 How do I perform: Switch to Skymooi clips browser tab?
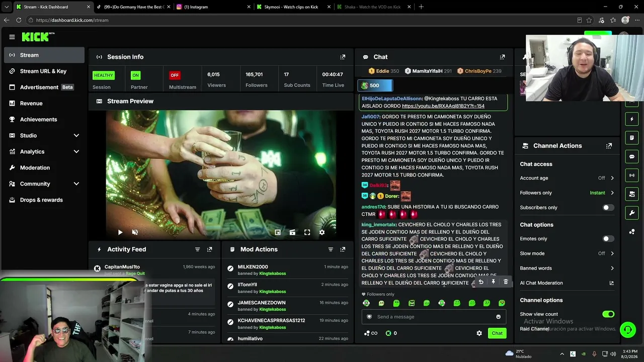coord(293,7)
